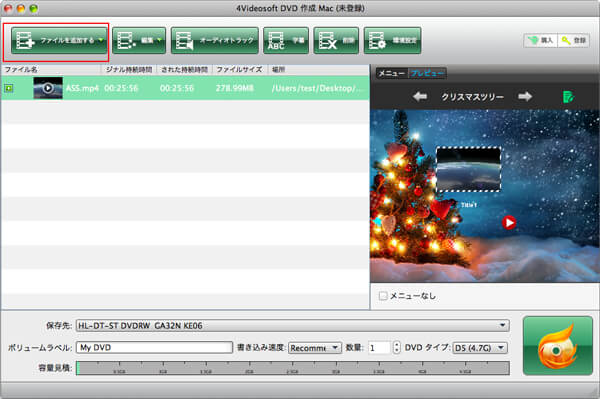
Task: Click the My DVD volume label field
Action: [154, 347]
